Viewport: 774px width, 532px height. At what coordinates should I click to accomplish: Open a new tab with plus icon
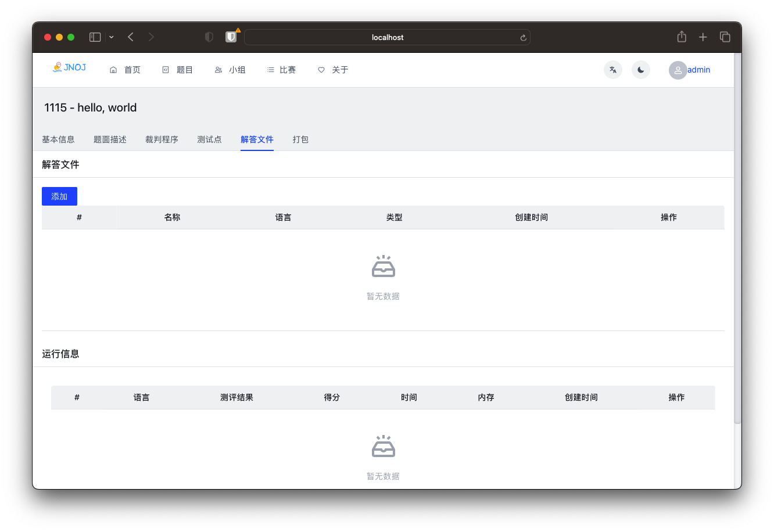click(x=703, y=37)
